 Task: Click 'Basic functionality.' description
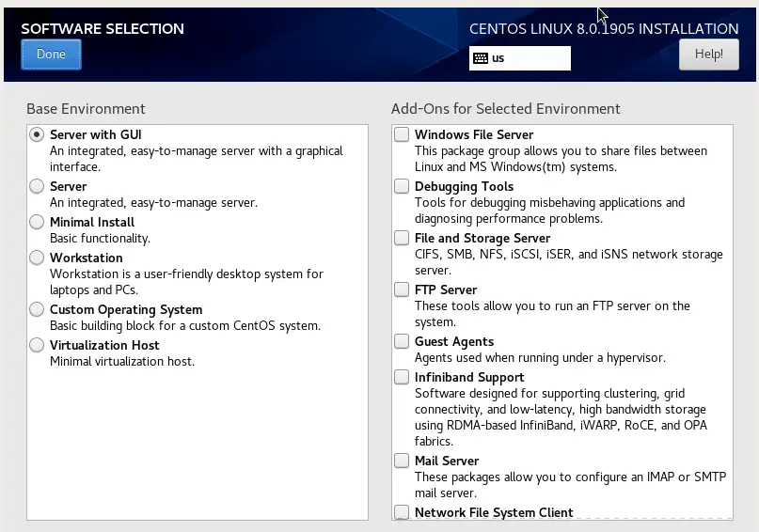pyautogui.click(x=101, y=239)
